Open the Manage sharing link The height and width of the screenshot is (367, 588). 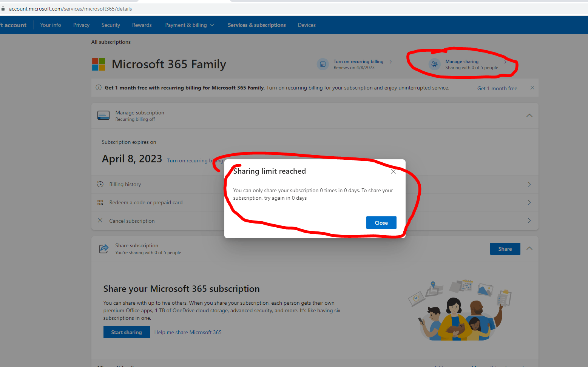pyautogui.click(x=462, y=62)
